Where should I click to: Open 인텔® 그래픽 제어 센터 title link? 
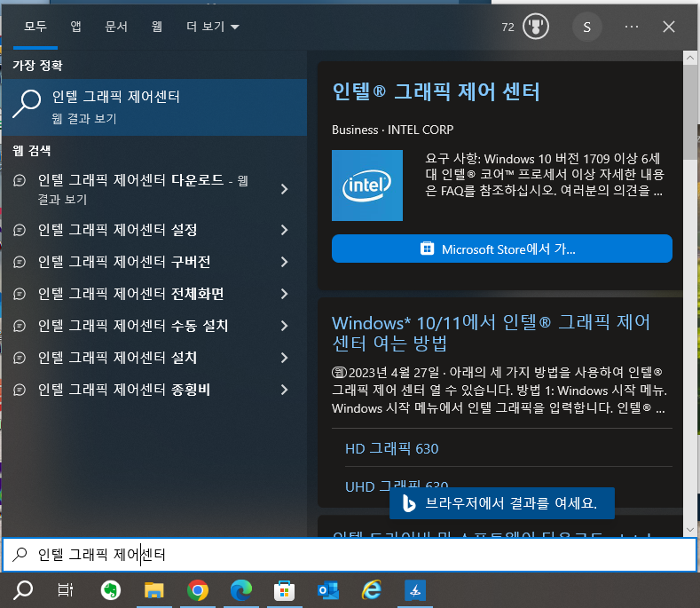(437, 92)
